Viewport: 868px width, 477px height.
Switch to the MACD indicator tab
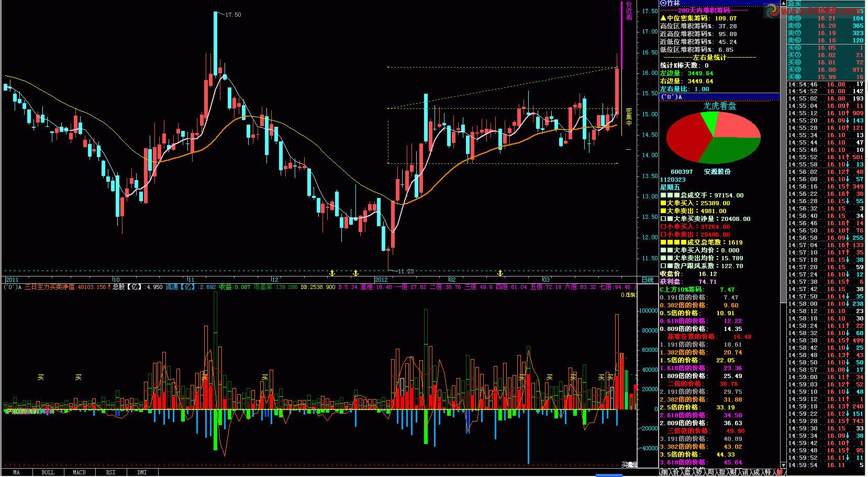pos(80,472)
